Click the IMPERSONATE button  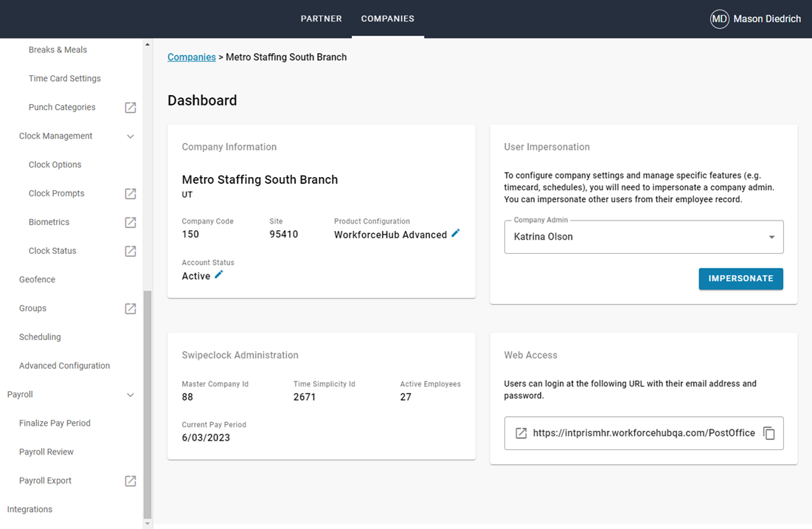(x=740, y=279)
